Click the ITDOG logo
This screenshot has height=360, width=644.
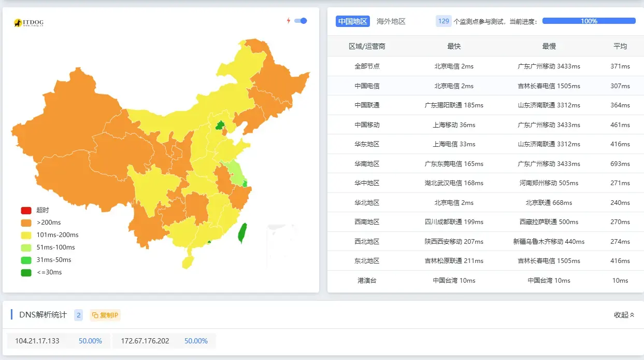[28, 23]
